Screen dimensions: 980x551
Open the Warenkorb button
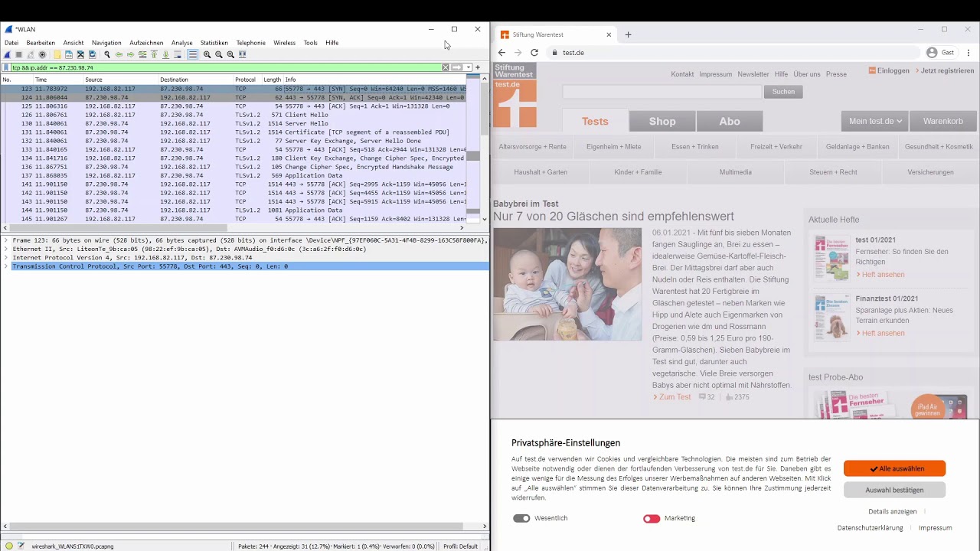942,121
